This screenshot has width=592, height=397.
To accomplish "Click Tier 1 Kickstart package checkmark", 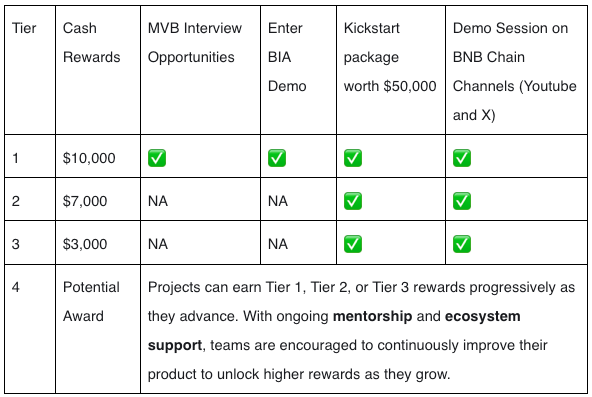I will coord(353,158).
